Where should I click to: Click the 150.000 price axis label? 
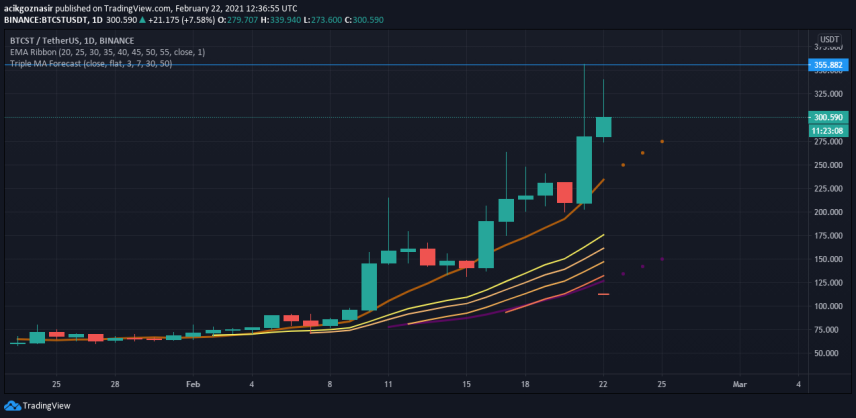828,259
